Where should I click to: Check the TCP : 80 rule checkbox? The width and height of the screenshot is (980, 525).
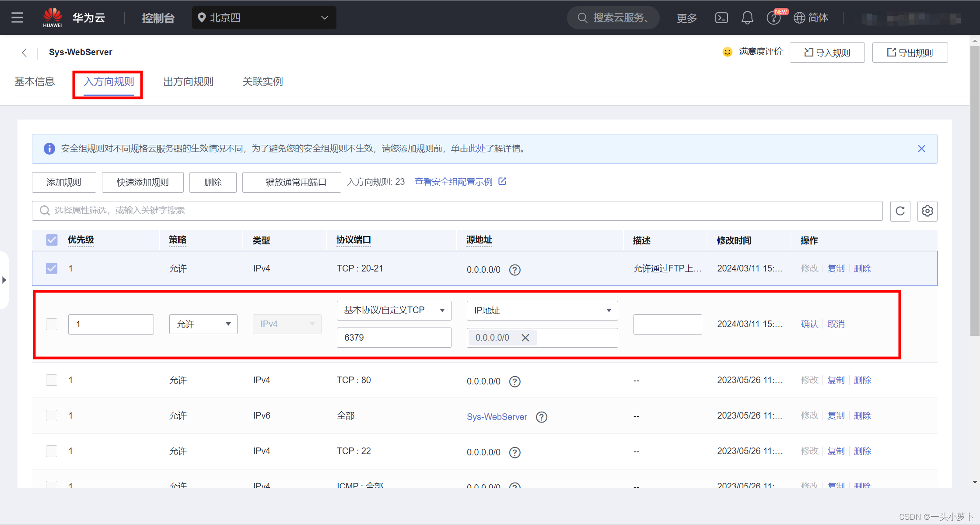click(x=52, y=380)
